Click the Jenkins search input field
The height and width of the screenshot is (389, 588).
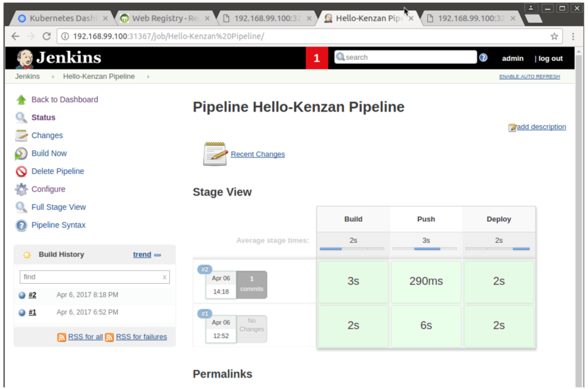(x=409, y=57)
